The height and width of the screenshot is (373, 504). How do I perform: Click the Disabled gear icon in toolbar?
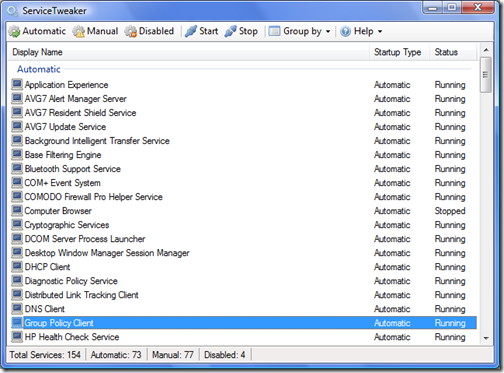(x=131, y=31)
